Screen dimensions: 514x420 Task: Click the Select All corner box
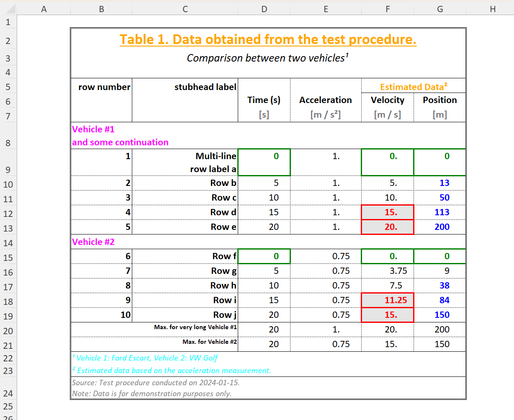click(8, 9)
